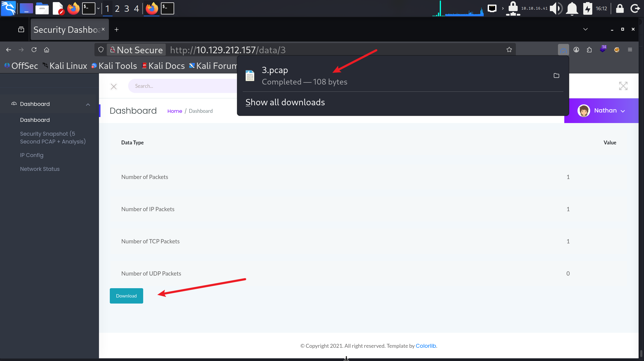644x361 pixels.
Task: Select IP Config in sidebar
Action: point(32,155)
